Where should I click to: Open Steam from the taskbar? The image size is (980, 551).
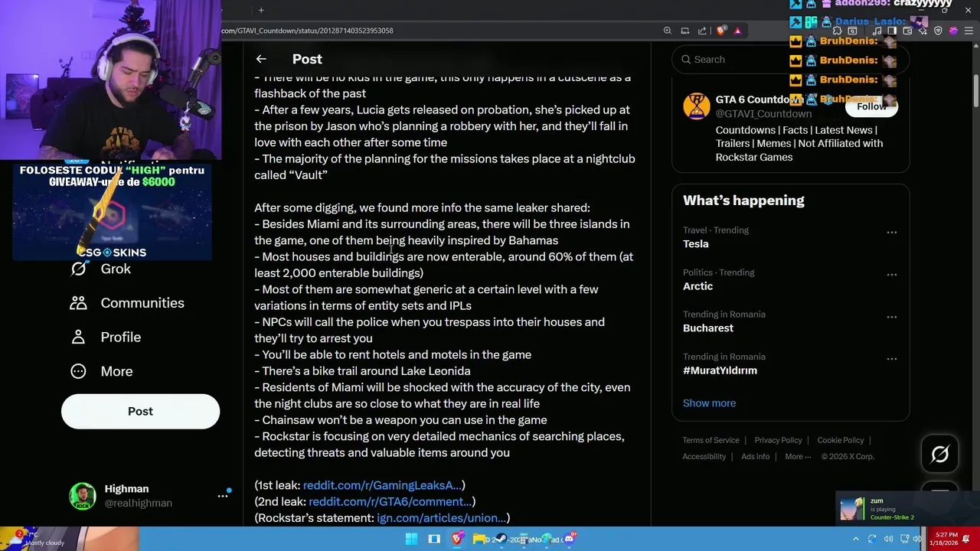pyautogui.click(x=501, y=539)
